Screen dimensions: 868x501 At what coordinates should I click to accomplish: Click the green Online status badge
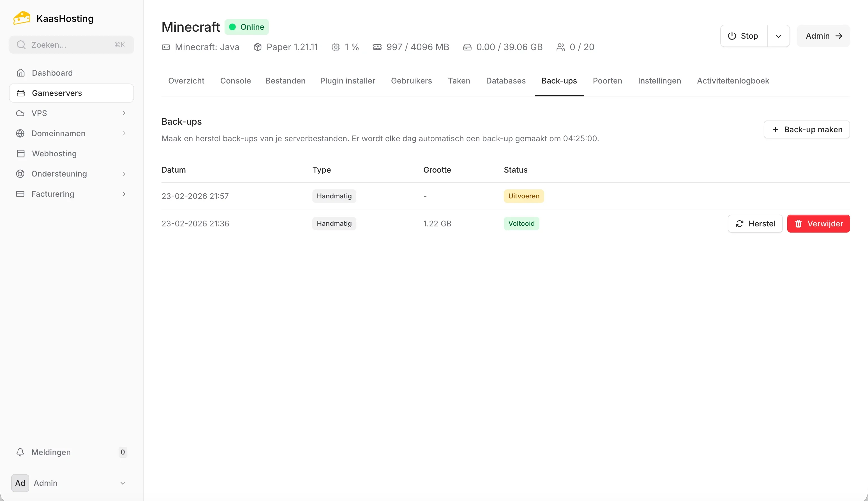[x=246, y=27]
